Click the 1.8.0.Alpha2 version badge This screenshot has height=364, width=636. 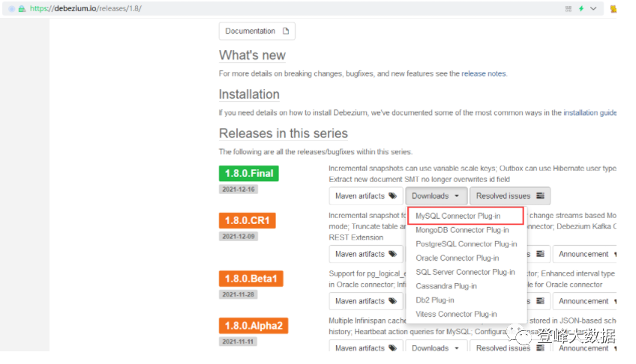[x=253, y=326]
